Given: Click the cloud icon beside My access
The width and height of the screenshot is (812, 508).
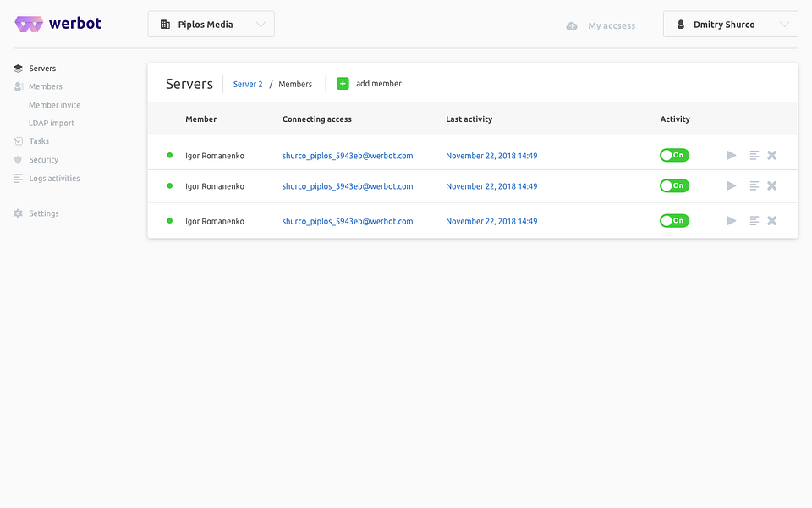Looking at the screenshot, I should [573, 26].
